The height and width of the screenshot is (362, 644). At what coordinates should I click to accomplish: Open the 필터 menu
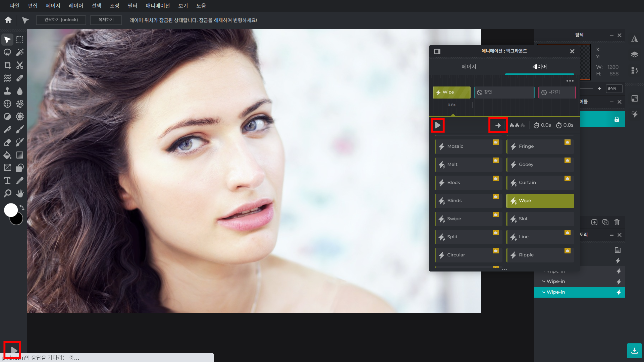[x=132, y=6]
